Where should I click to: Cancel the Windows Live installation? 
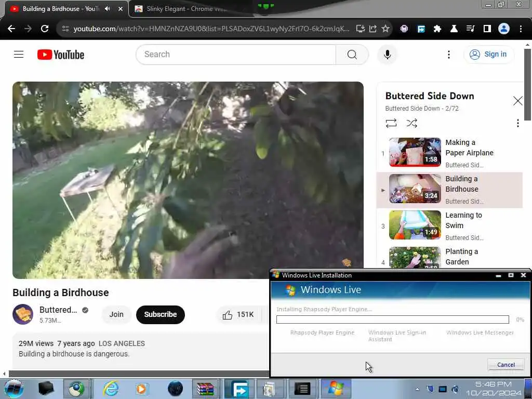tap(506, 365)
